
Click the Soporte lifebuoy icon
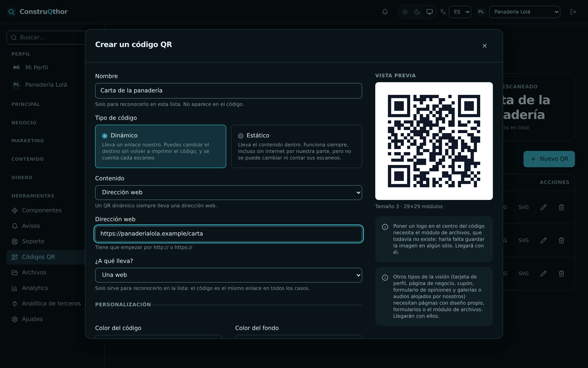(14, 241)
